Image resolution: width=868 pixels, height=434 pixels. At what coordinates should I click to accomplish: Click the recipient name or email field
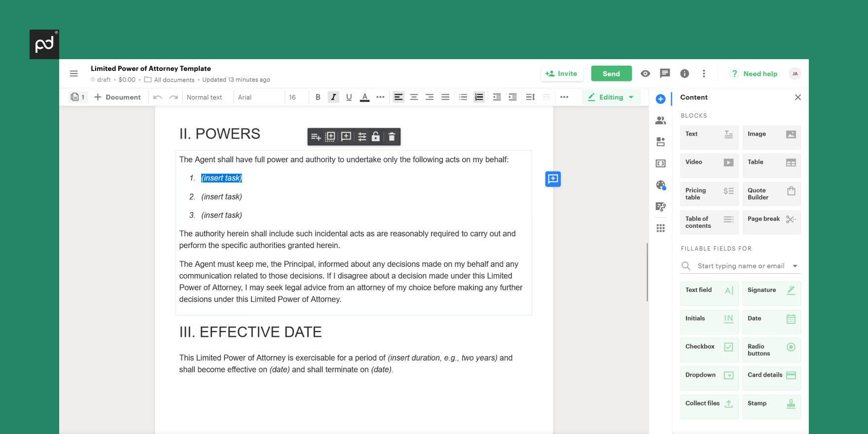click(740, 266)
